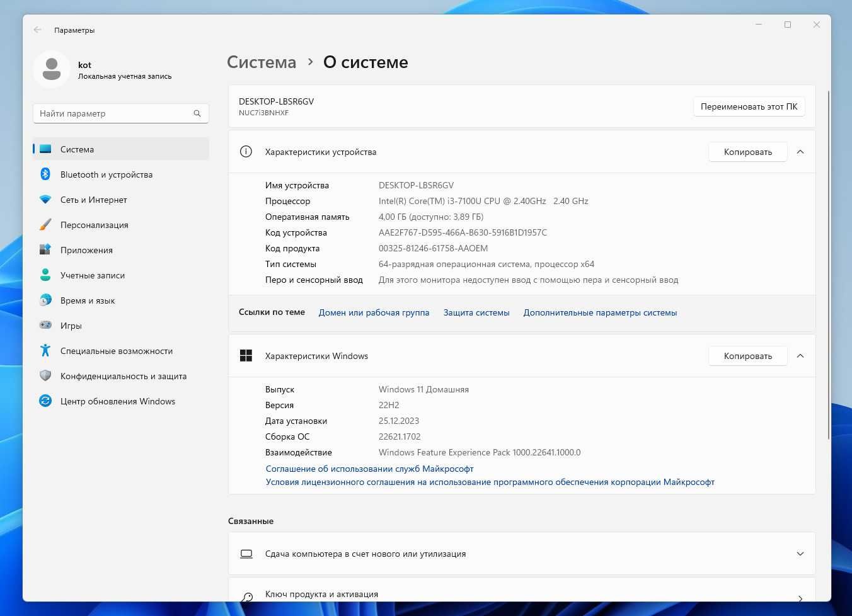The image size is (852, 616).
Task: Click the Приложения apps icon
Action: pyautogui.click(x=45, y=250)
